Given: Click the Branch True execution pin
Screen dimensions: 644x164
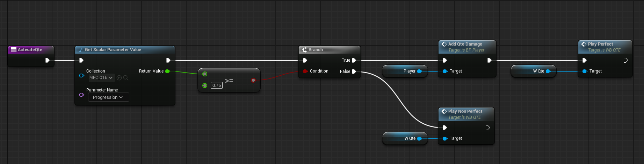Looking at the screenshot, I should pyautogui.click(x=354, y=60).
